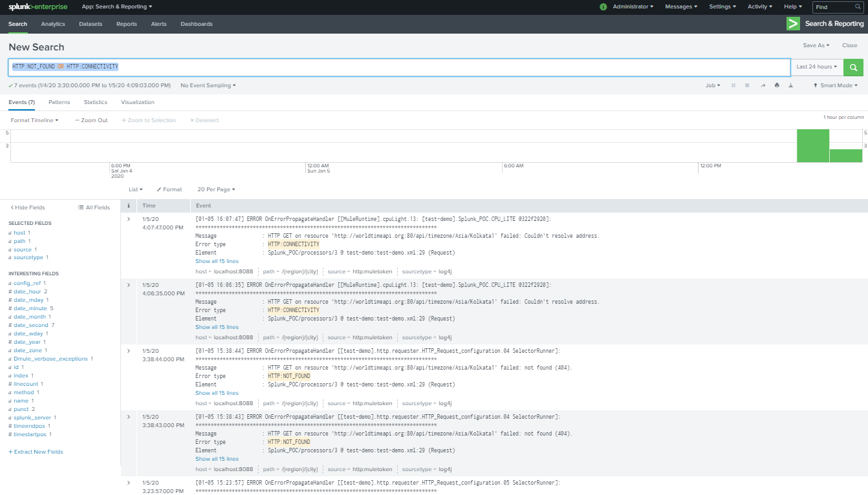Pause the search job

[733, 85]
